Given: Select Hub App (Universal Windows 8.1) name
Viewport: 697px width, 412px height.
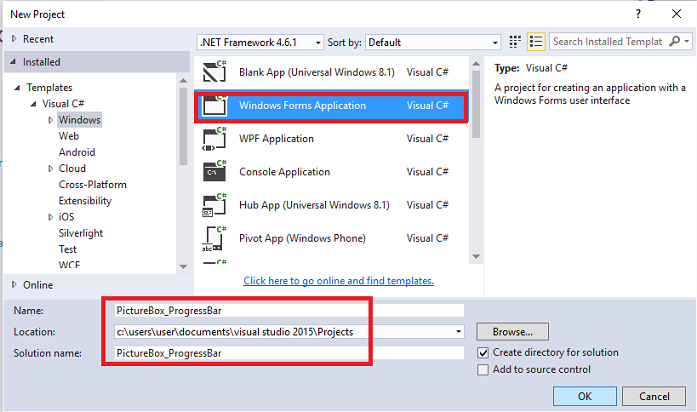Looking at the screenshot, I should click(314, 205).
